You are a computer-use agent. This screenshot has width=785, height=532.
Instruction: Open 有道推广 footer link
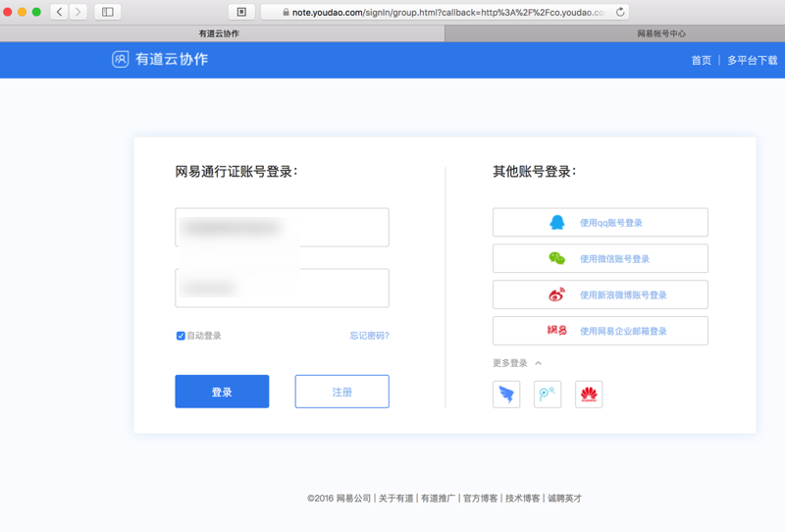pos(438,498)
